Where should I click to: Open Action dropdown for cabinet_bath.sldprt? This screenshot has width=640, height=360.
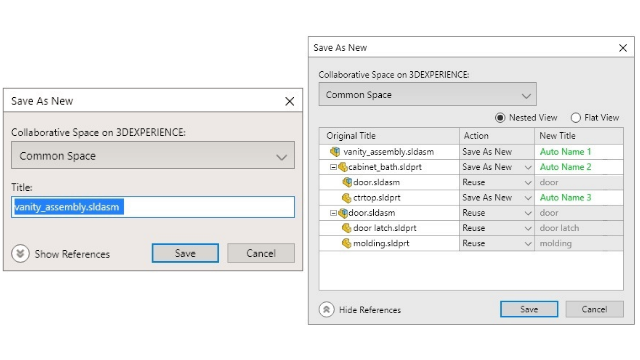click(x=528, y=167)
